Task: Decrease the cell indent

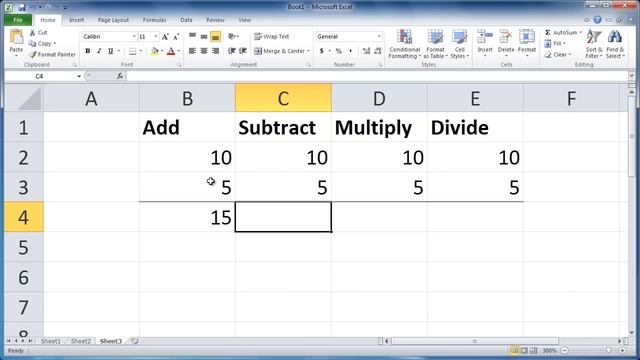Action: click(x=231, y=51)
